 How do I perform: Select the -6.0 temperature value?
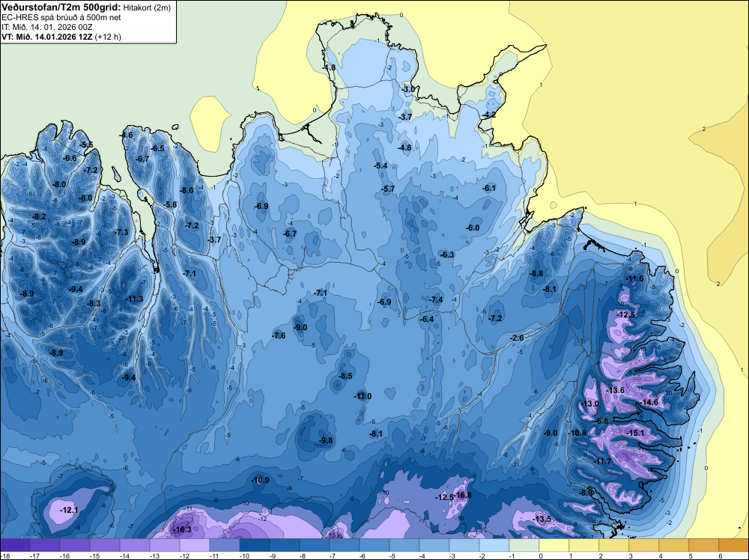click(x=473, y=228)
